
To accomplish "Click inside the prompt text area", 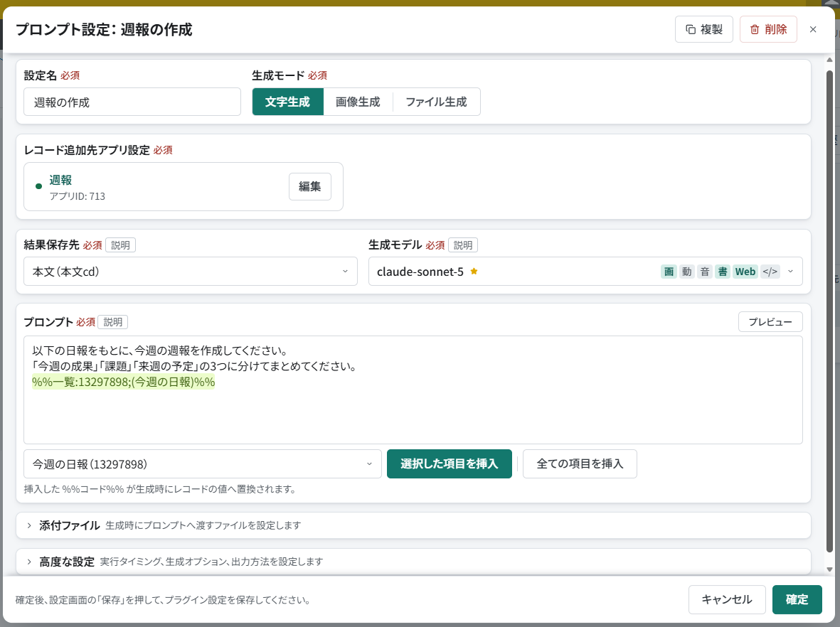I will click(413, 390).
